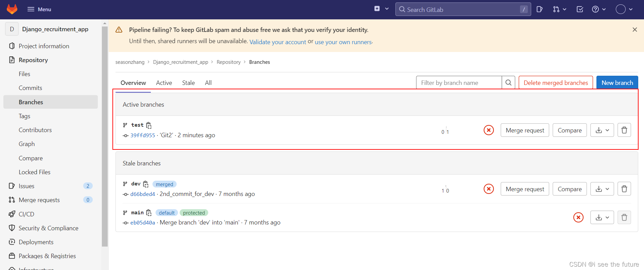Open Django_recruitment_app breadcrumb link
This screenshot has width=644, height=270.
pos(181,62)
